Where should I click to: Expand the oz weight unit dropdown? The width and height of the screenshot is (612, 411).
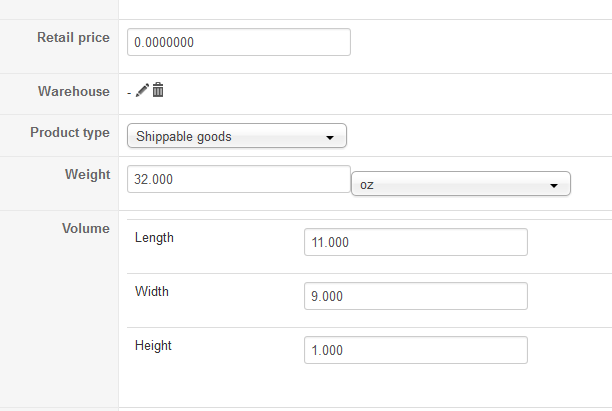pos(460,185)
